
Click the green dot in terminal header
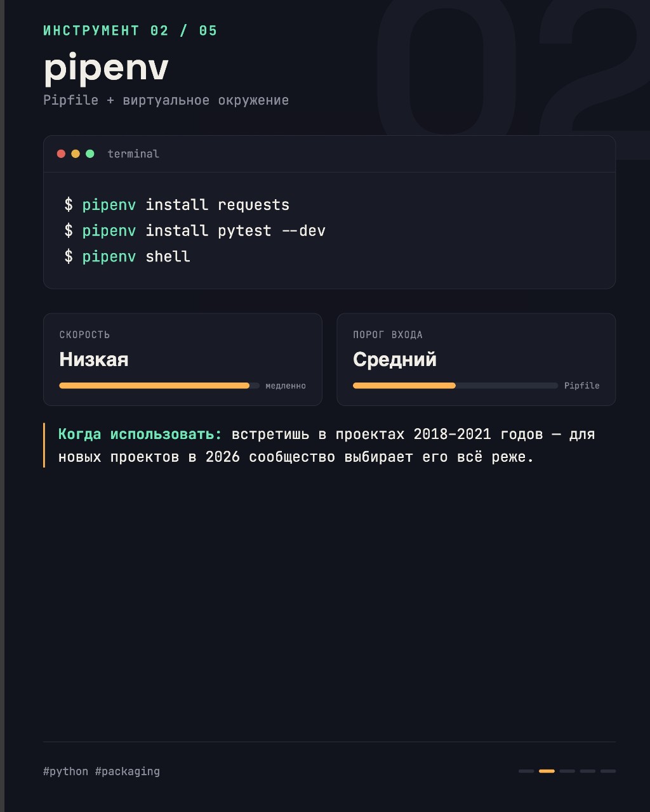(90, 154)
